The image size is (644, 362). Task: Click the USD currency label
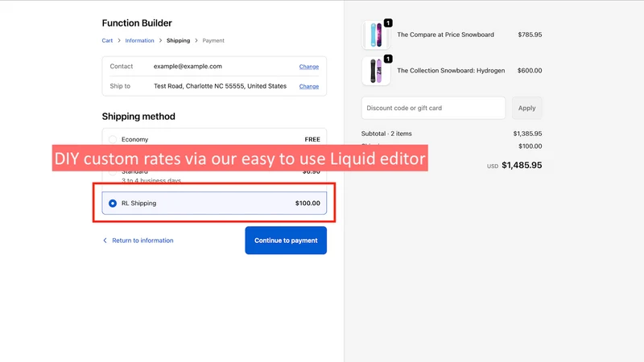click(x=493, y=167)
